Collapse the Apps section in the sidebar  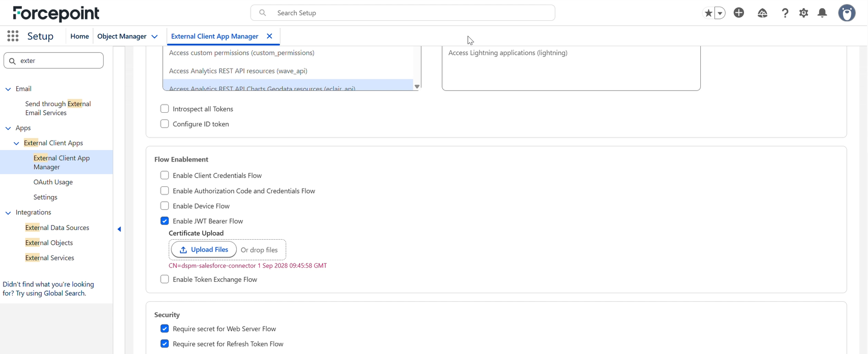pyautogui.click(x=8, y=128)
